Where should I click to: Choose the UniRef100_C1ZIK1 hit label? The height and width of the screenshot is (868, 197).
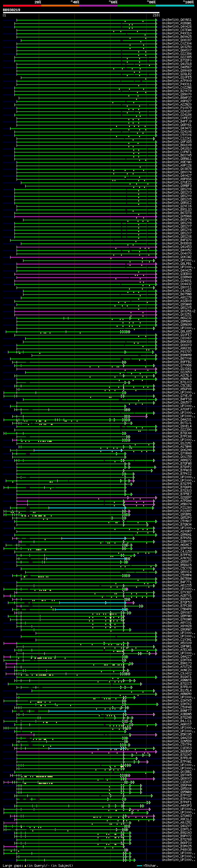[176, 139]
